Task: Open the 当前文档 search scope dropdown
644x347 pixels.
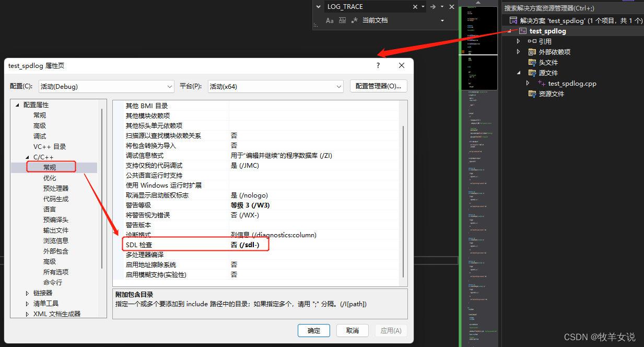Action: 442,20
